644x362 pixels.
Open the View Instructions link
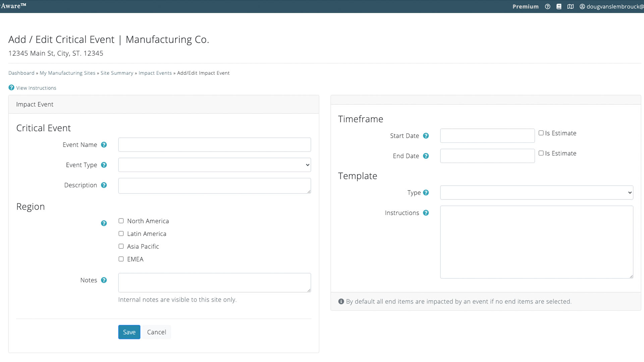(36, 88)
